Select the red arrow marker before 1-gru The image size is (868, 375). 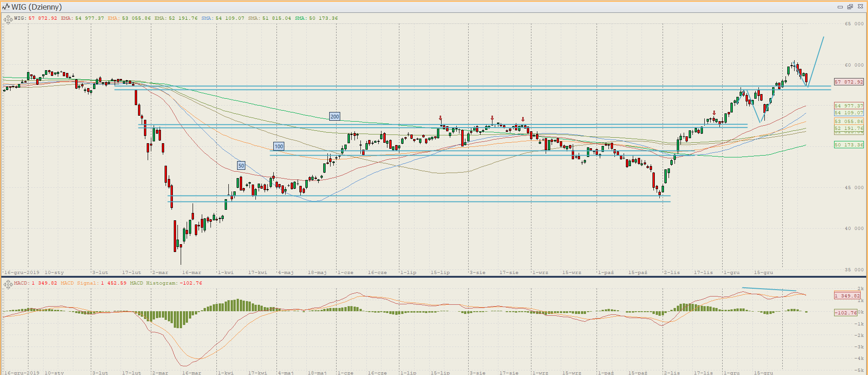(714, 113)
